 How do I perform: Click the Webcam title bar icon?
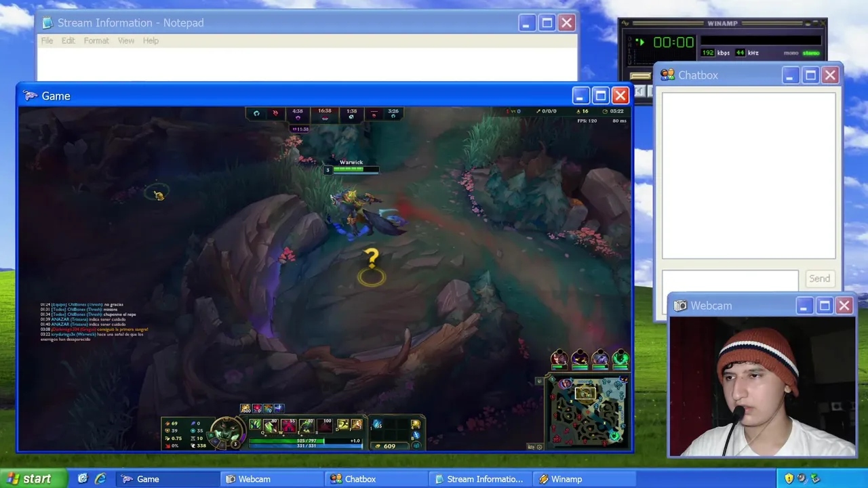coord(680,306)
